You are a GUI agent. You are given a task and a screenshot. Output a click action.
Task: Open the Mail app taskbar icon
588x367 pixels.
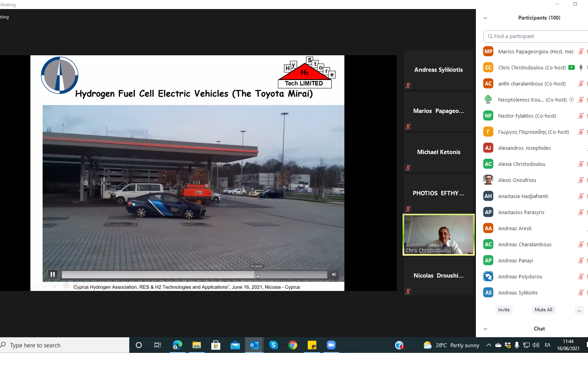pos(235,345)
